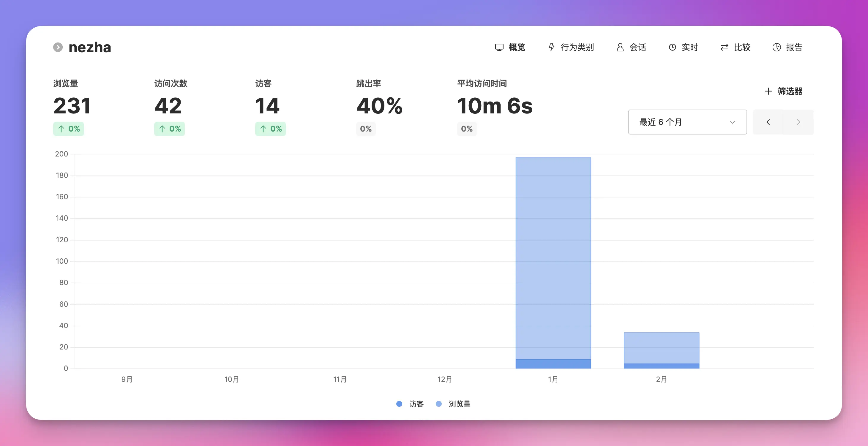Click the 筛选器 filter button
The height and width of the screenshot is (446, 868).
tap(790, 91)
